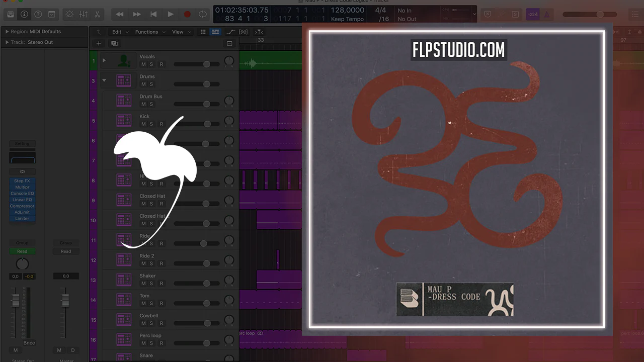Open Smart Controls dial icon

(x=69, y=14)
